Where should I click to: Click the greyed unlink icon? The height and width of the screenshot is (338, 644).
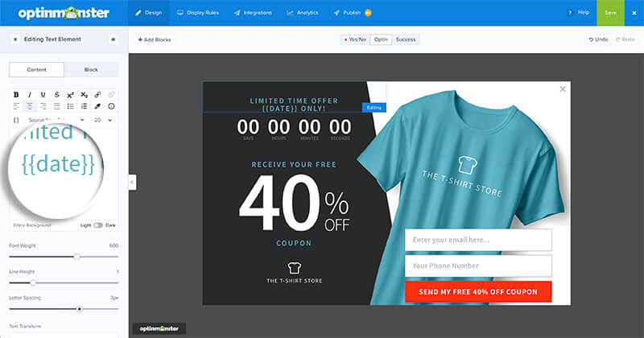[x=111, y=95]
